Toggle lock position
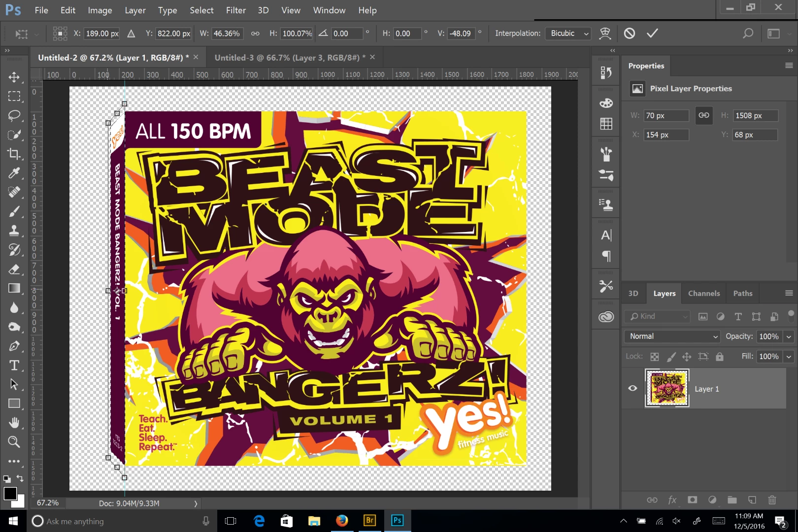The width and height of the screenshot is (798, 532). tap(687, 357)
